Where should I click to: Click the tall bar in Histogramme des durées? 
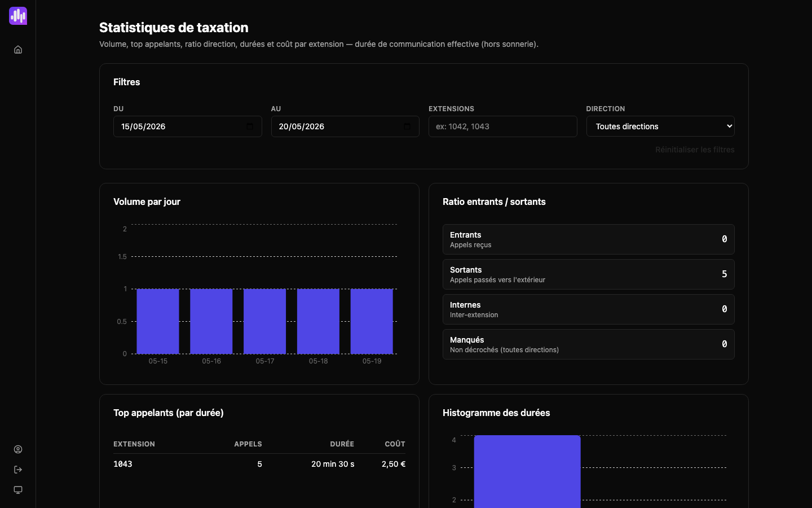click(527, 471)
